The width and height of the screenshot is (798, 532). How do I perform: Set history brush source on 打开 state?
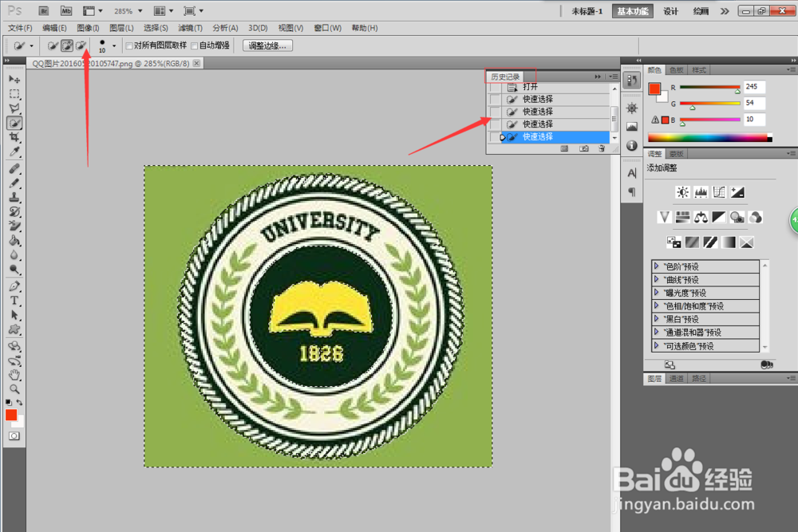[495, 87]
